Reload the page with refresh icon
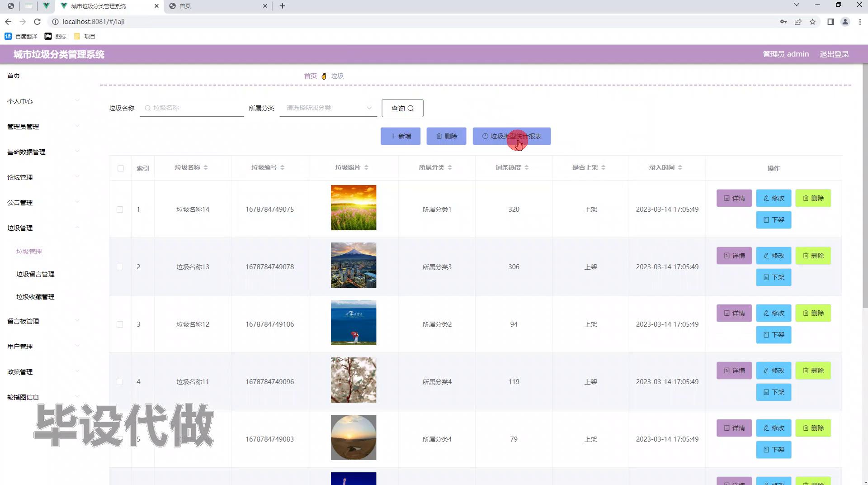868x485 pixels. [38, 22]
